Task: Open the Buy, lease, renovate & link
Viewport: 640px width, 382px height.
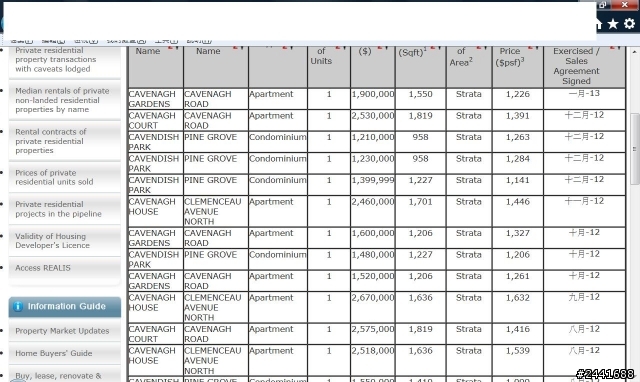Action: (58, 376)
